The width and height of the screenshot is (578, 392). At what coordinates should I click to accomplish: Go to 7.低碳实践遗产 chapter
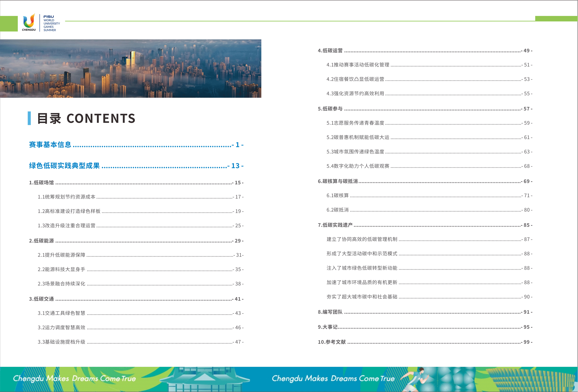pos(425,225)
